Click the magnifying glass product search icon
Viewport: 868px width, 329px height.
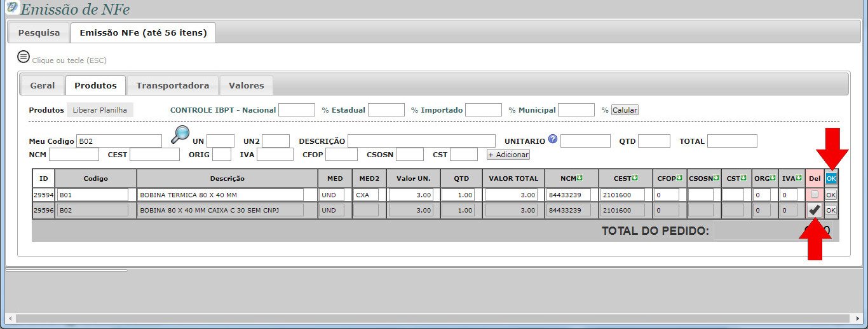coord(180,134)
